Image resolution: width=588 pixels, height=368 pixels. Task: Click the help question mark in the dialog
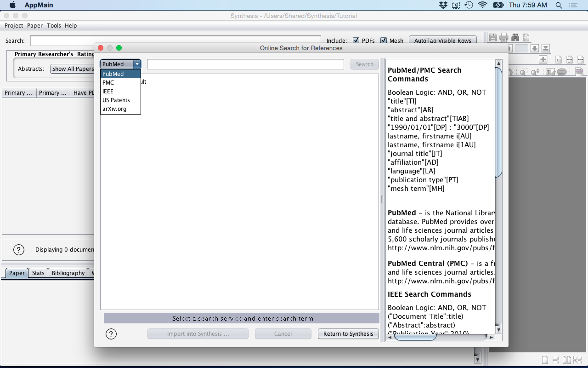(x=111, y=334)
